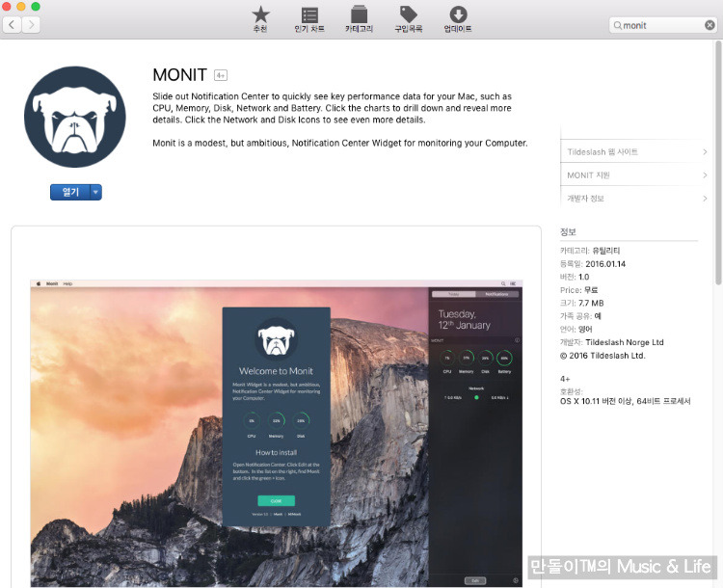Click the chevron beside 개발자 정보
This screenshot has width=723, height=588.
705,199
